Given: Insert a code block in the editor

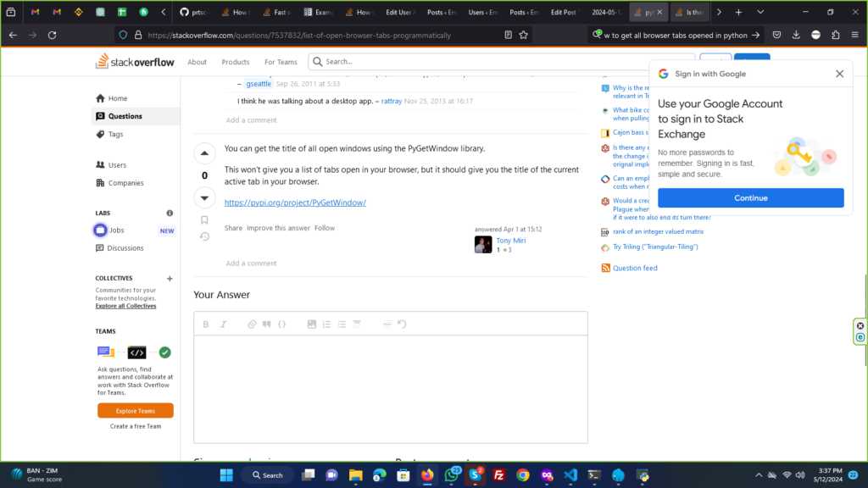Looking at the screenshot, I should (x=282, y=324).
